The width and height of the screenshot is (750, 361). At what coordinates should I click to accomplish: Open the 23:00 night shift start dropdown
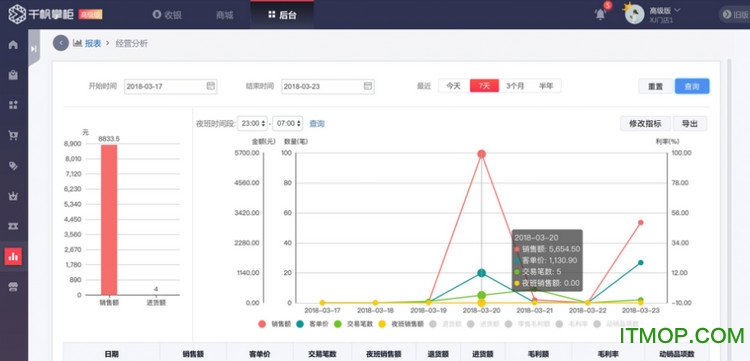pos(252,123)
